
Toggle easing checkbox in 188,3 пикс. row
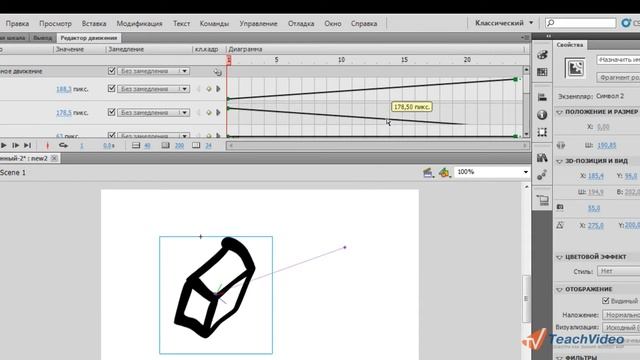click(111, 89)
